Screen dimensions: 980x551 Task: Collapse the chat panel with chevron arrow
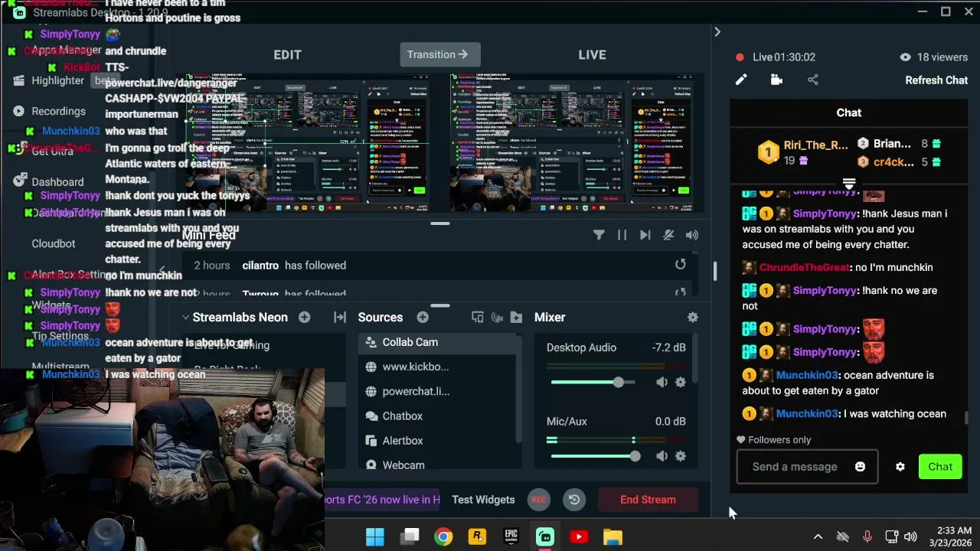click(x=717, y=31)
